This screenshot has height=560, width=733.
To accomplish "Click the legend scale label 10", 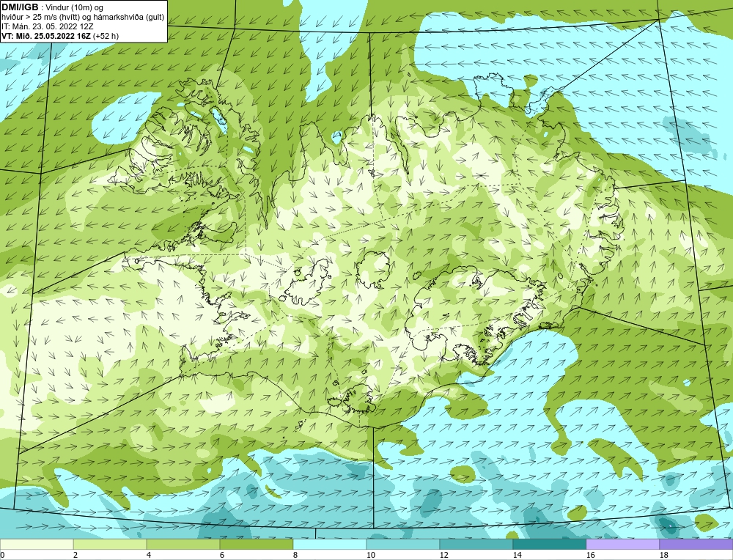I will [x=370, y=555].
